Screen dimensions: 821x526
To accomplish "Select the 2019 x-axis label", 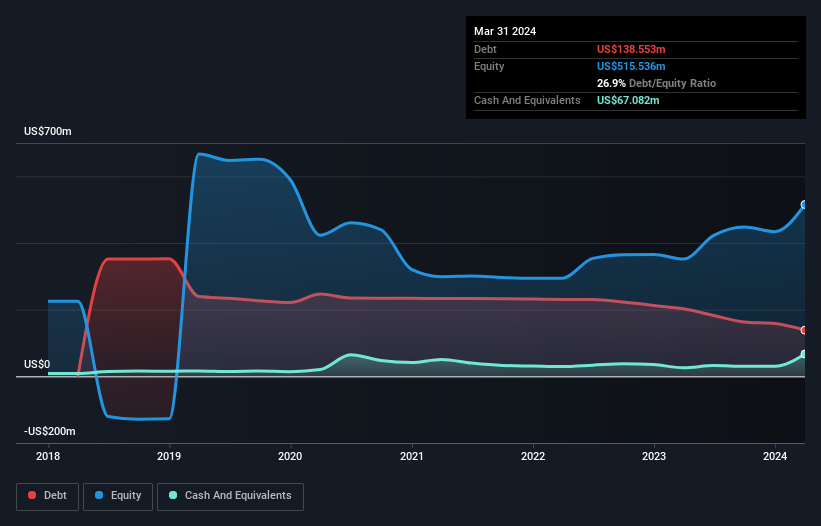I will pos(169,456).
